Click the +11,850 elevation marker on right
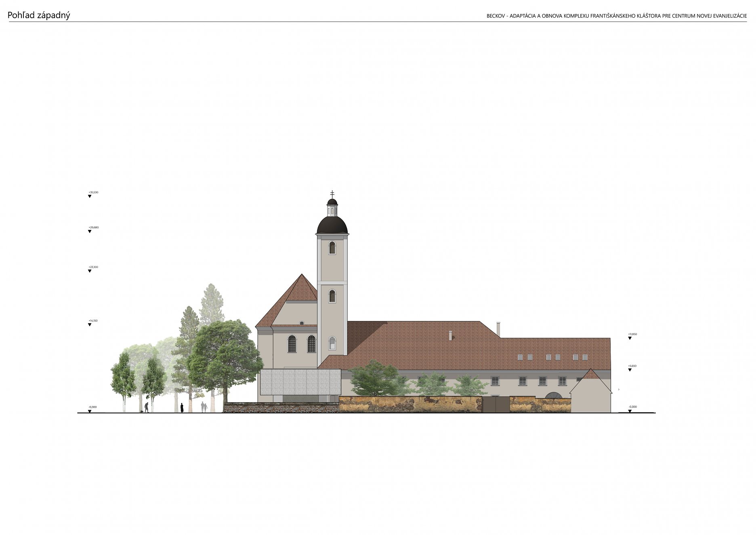The width and height of the screenshot is (756, 535). click(x=630, y=338)
